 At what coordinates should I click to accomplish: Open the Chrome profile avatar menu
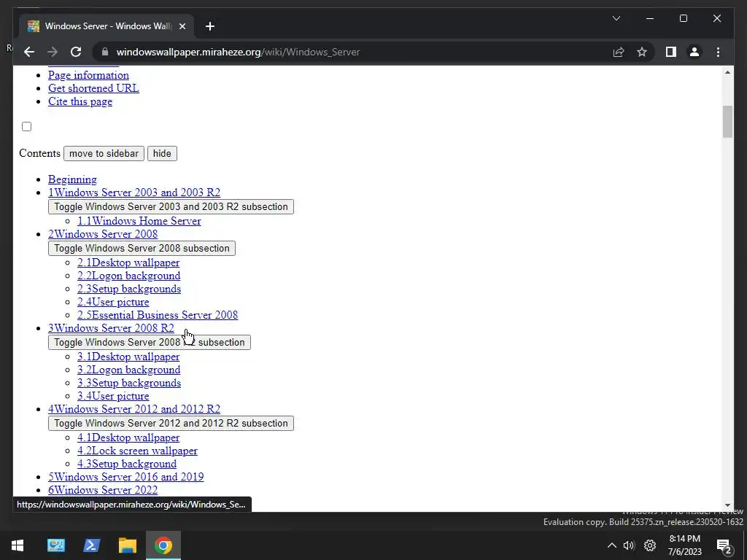(694, 52)
